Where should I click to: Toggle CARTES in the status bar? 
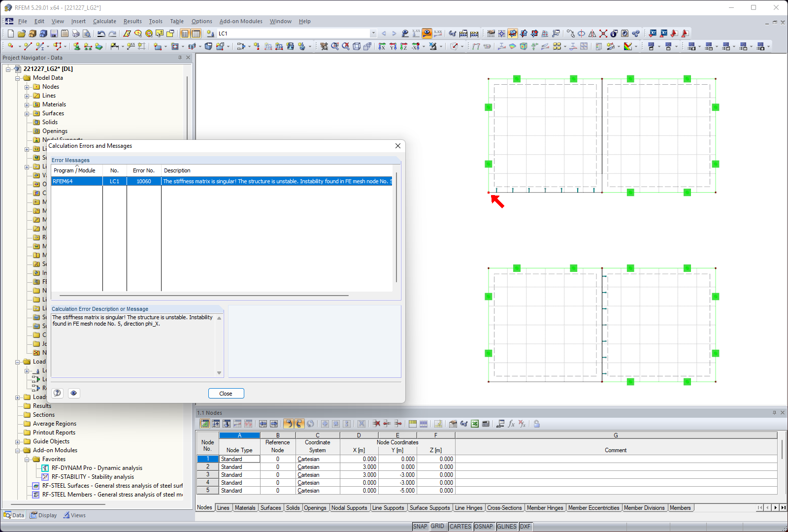(460, 527)
